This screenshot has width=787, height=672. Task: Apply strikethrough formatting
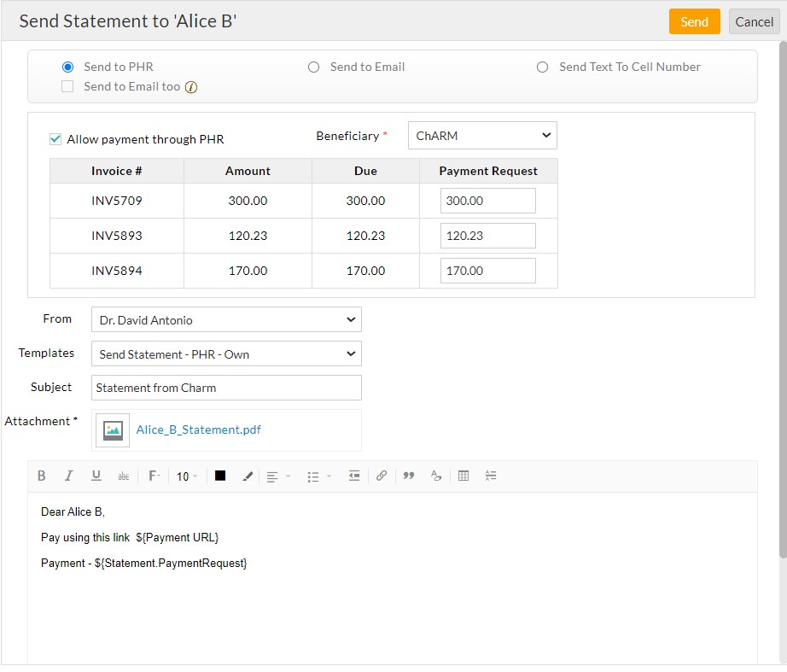click(123, 476)
